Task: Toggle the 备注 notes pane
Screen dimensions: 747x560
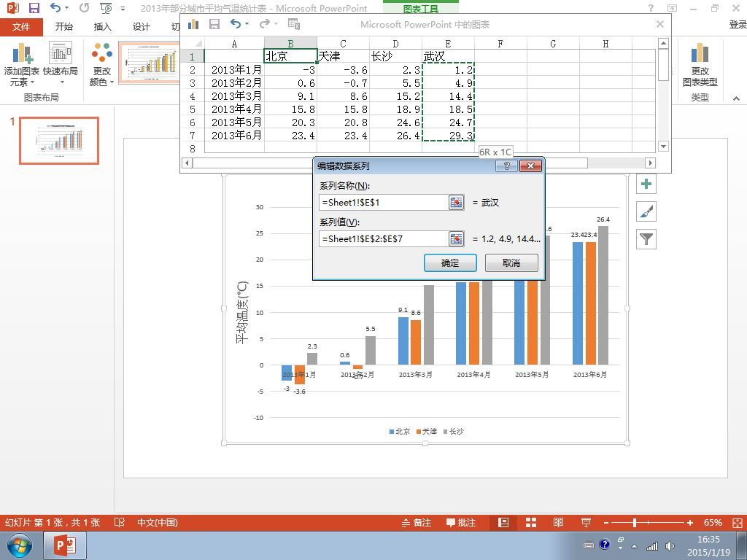Action: pos(417,522)
